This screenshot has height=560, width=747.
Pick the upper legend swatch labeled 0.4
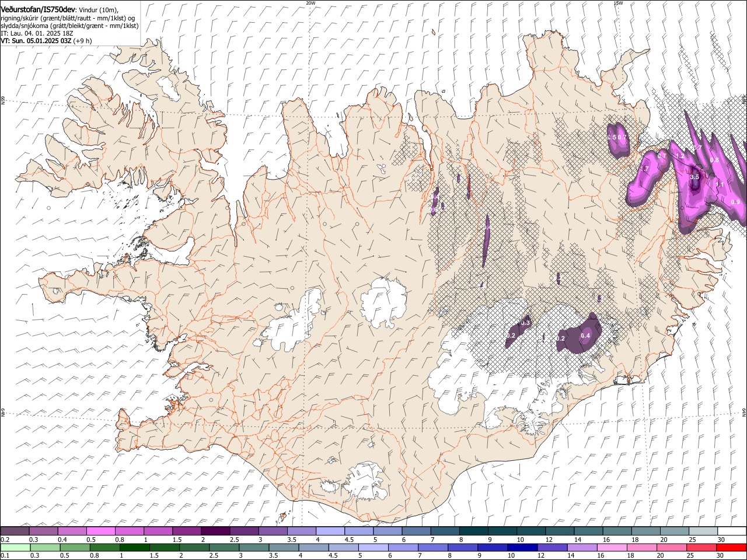72,531
